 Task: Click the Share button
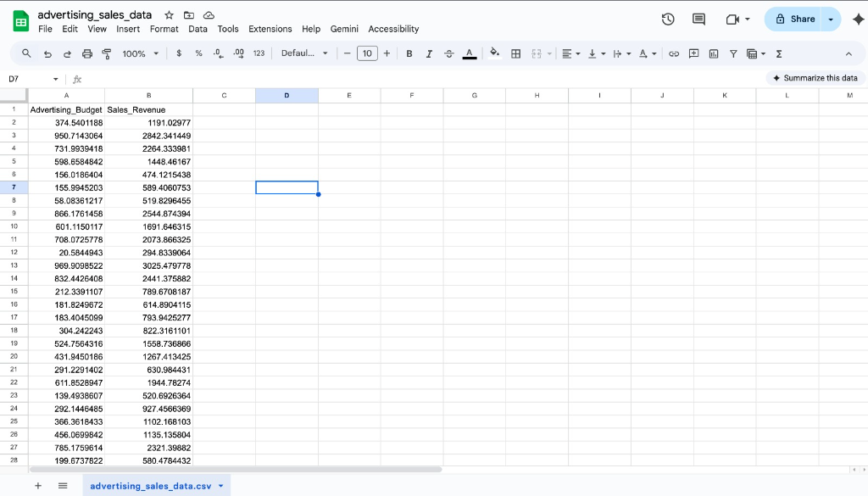pos(795,19)
